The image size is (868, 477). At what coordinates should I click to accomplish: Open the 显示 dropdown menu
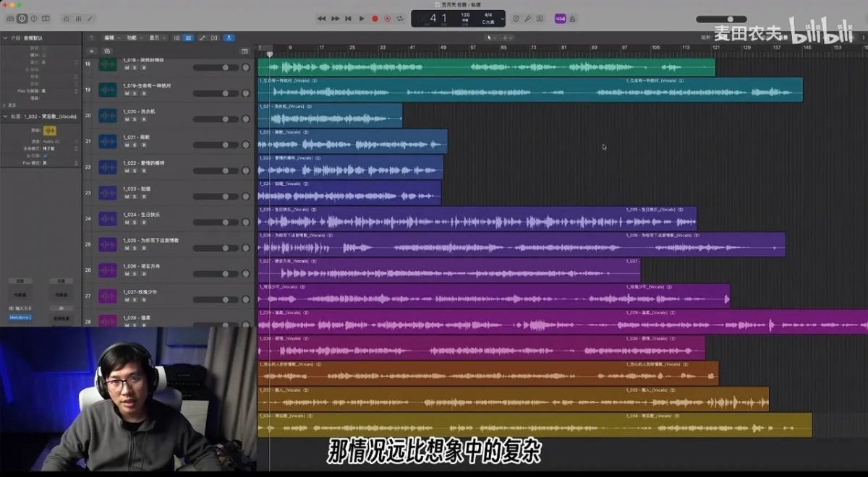(155, 37)
